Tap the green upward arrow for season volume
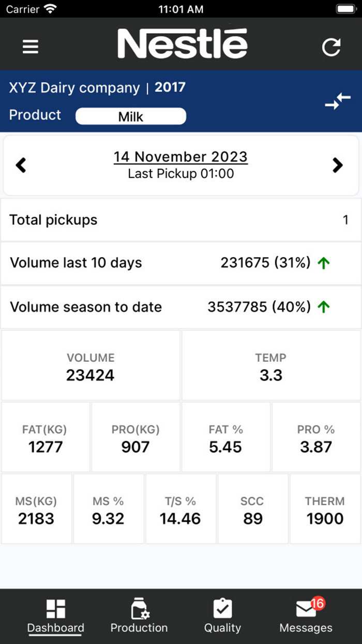This screenshot has width=362, height=644. tap(324, 306)
